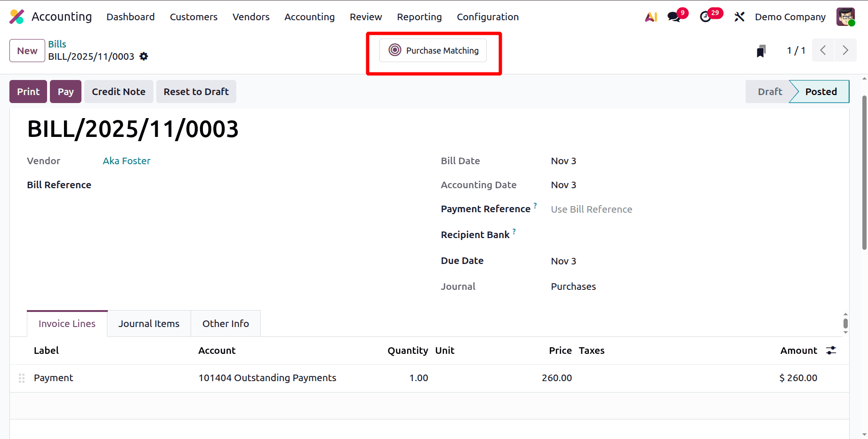Open the Vendors menu

click(x=250, y=16)
